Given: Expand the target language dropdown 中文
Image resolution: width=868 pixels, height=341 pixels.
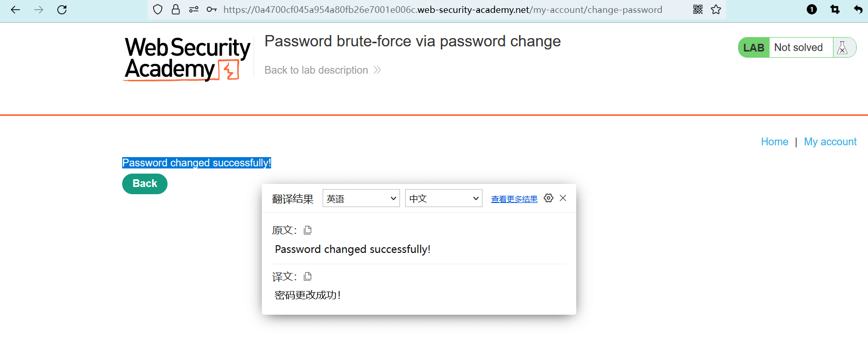Looking at the screenshot, I should click(443, 198).
